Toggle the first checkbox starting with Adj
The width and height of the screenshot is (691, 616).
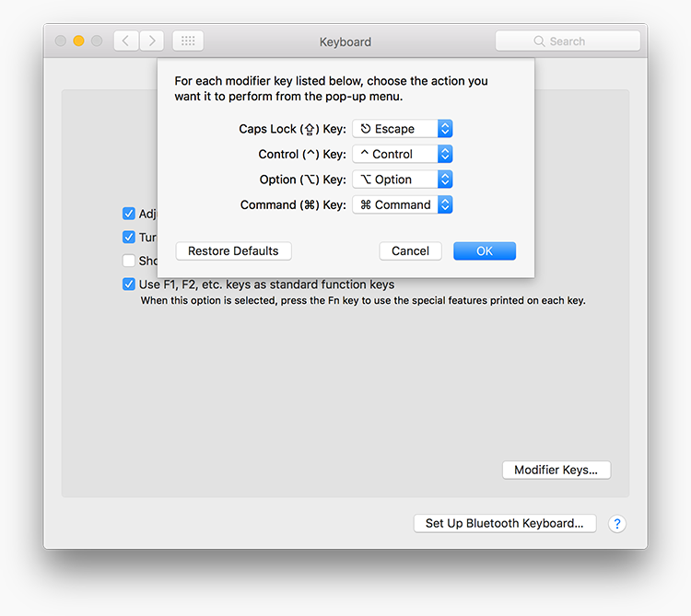(x=129, y=214)
